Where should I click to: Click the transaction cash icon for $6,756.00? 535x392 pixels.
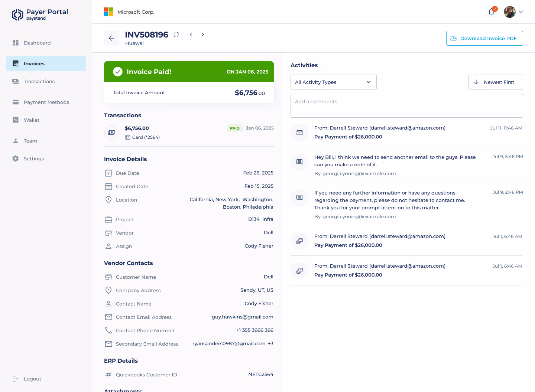[111, 133]
